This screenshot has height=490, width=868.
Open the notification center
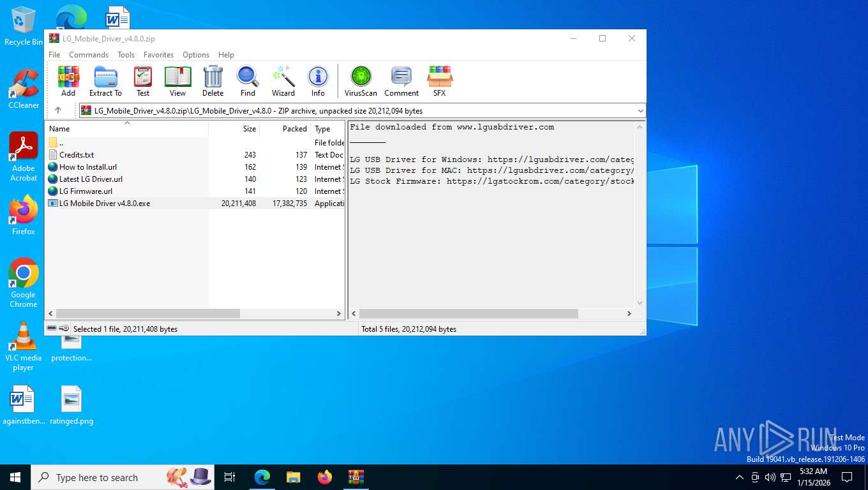847,477
